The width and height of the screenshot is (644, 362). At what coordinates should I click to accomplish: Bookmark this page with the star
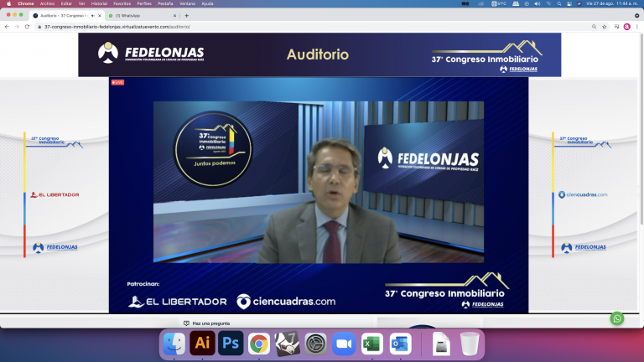pos(604,27)
